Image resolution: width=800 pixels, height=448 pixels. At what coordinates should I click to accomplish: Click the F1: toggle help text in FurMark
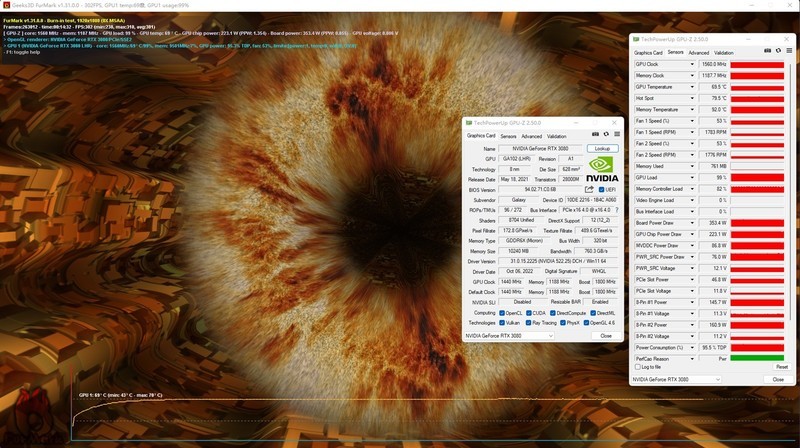[x=21, y=52]
